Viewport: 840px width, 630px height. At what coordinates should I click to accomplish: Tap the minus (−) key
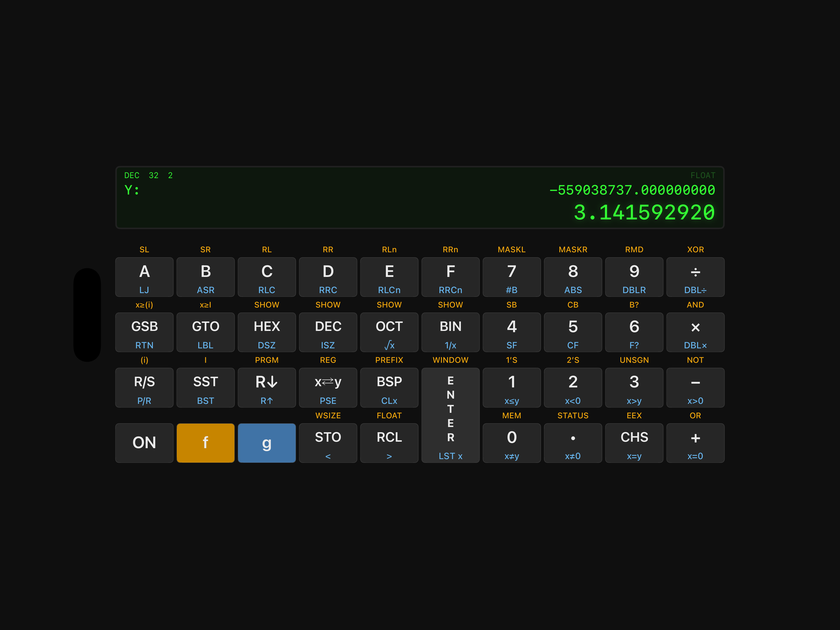point(695,388)
